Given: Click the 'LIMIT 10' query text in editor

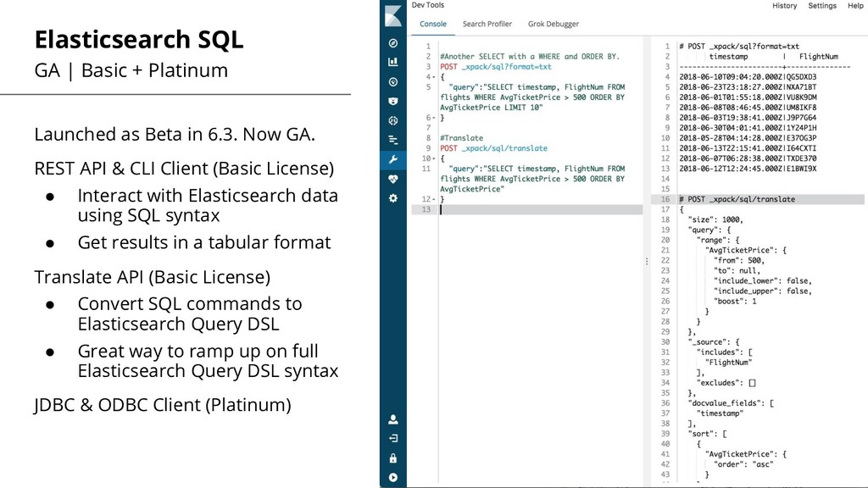Looking at the screenshot, I should click(x=523, y=108).
